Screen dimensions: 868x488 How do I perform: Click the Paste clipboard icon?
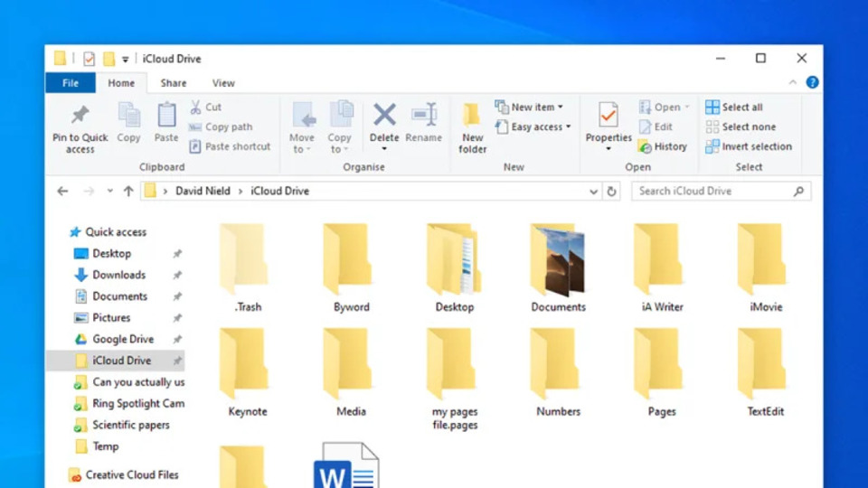[166, 115]
